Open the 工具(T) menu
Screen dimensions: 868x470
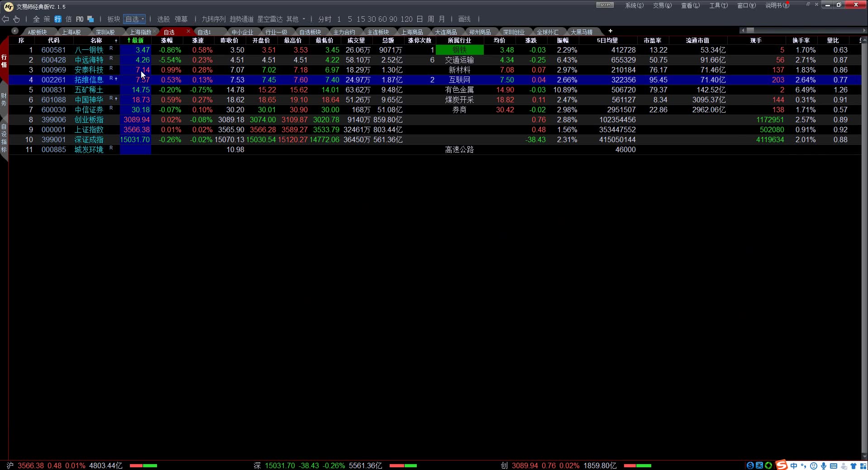click(718, 5)
